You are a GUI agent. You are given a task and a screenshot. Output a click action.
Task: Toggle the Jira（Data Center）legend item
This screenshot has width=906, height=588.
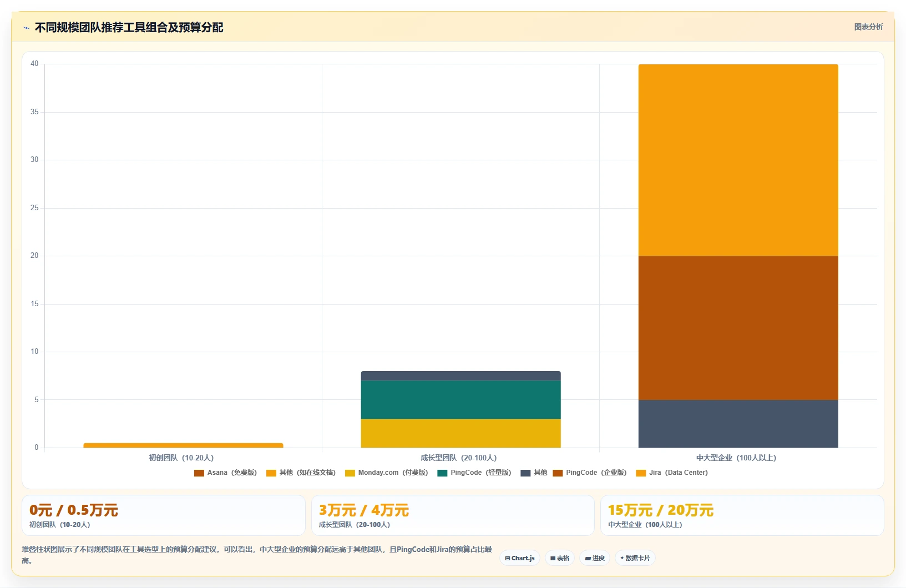coord(672,473)
